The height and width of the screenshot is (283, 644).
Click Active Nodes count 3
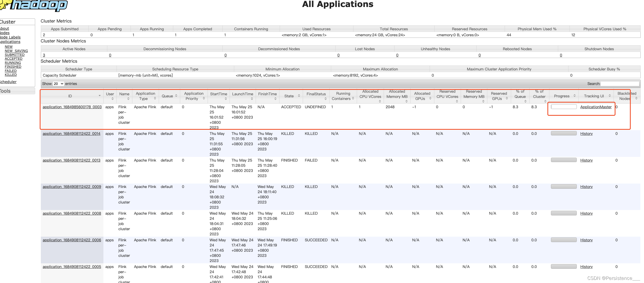[44, 55]
